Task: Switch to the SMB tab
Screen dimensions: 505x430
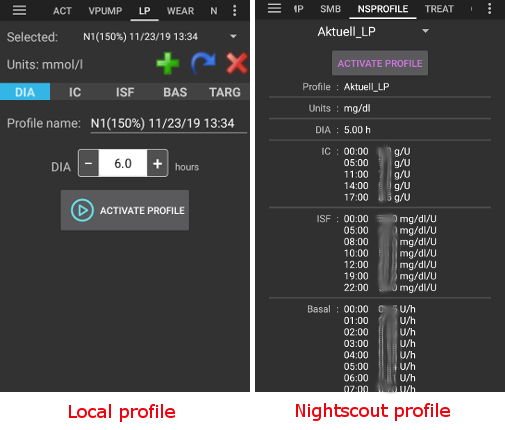Action: pyautogui.click(x=330, y=9)
